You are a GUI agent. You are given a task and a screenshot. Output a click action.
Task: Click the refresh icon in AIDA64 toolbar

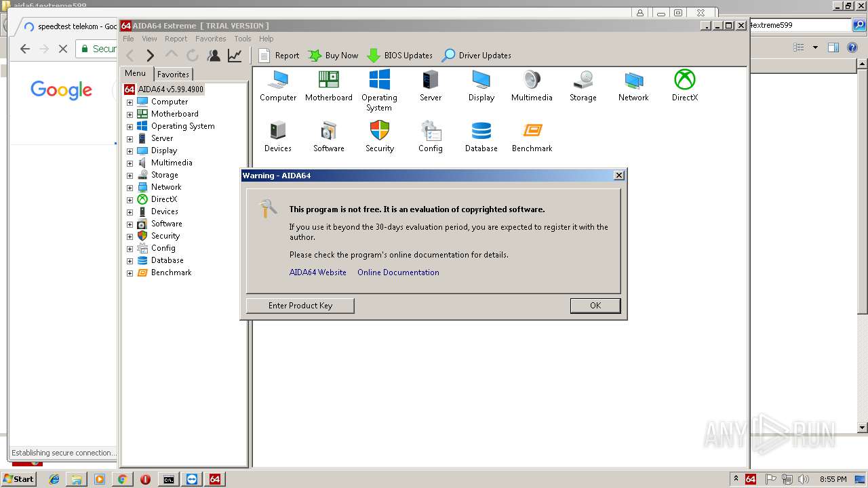click(x=193, y=56)
